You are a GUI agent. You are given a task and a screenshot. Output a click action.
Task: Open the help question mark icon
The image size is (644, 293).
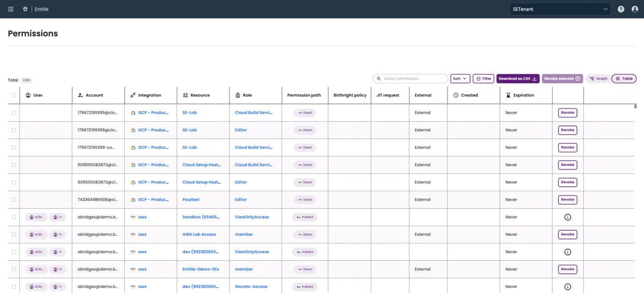(x=621, y=9)
